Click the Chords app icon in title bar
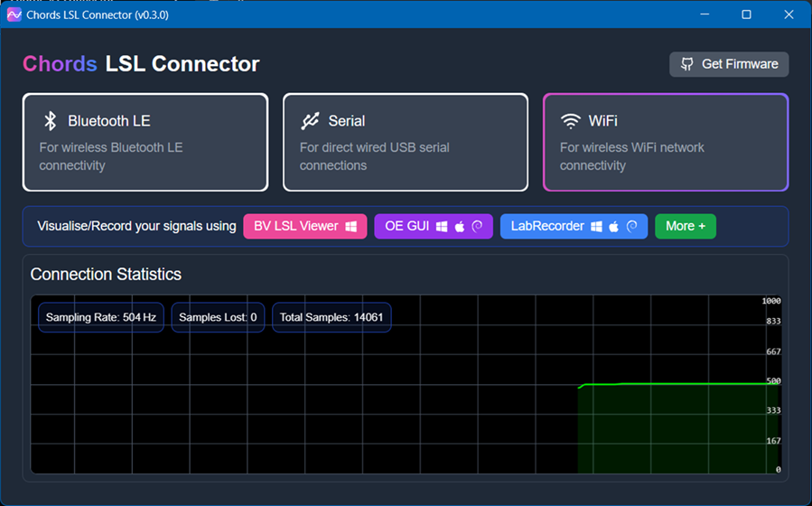This screenshot has width=812, height=506. [14, 14]
